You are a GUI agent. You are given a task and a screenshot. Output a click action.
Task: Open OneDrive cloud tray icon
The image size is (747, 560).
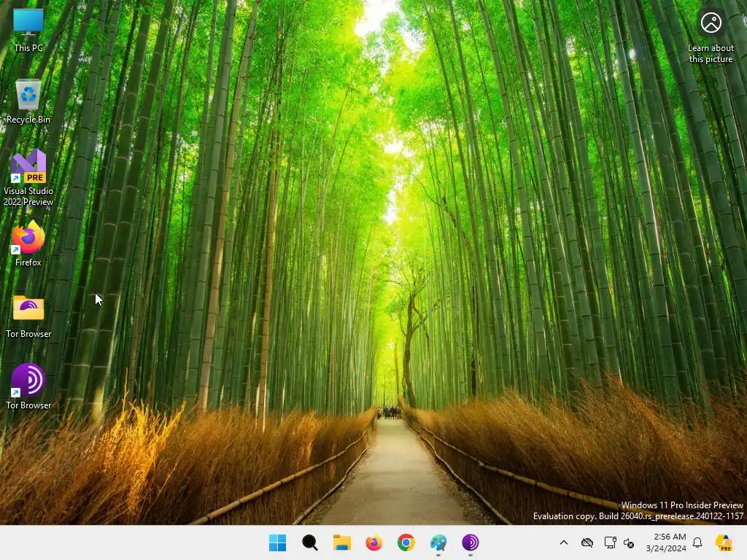coord(587,542)
